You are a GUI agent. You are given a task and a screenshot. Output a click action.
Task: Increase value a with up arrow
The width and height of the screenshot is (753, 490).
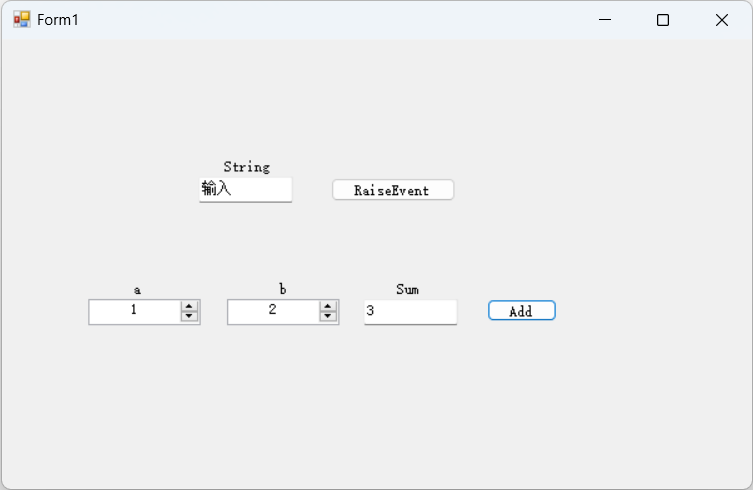189,306
